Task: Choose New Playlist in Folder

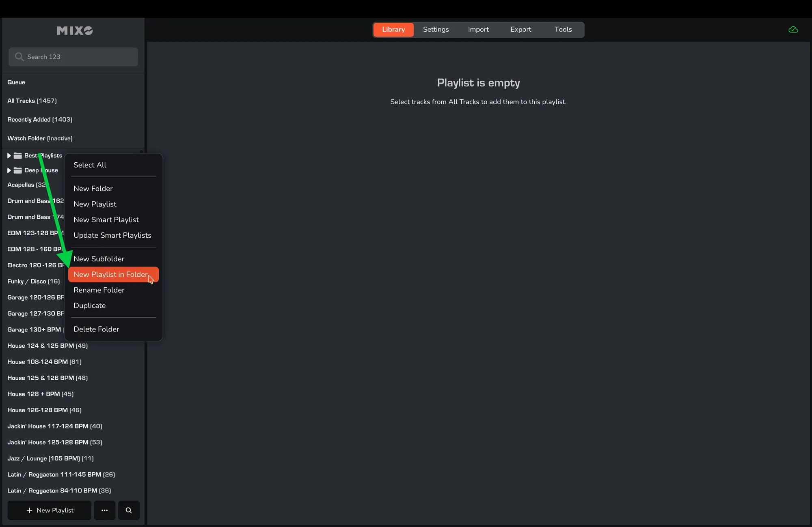Action: [110, 275]
